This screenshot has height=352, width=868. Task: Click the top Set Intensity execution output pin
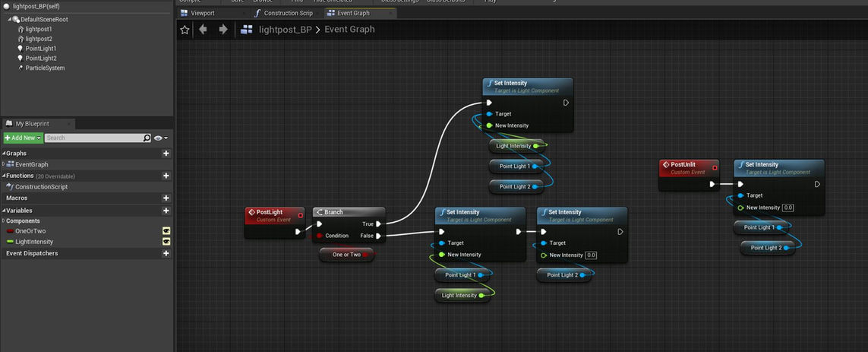[x=566, y=103]
